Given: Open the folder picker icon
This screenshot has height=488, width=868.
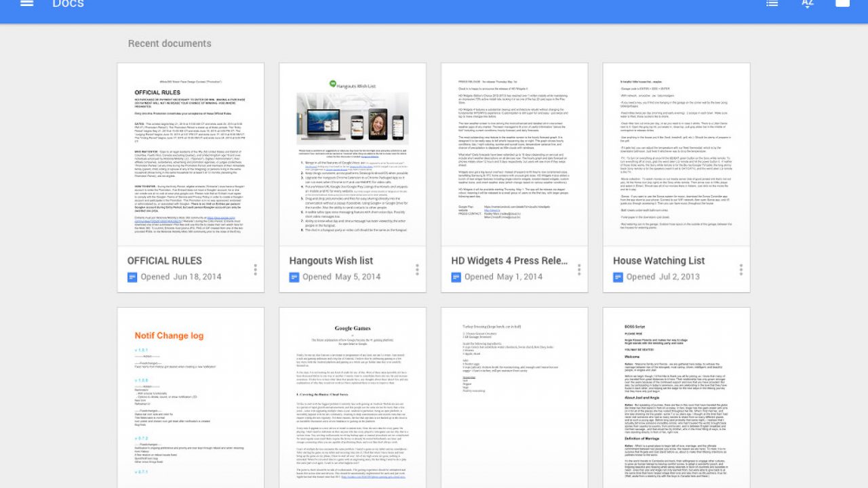Looking at the screenshot, I should pos(842,3).
